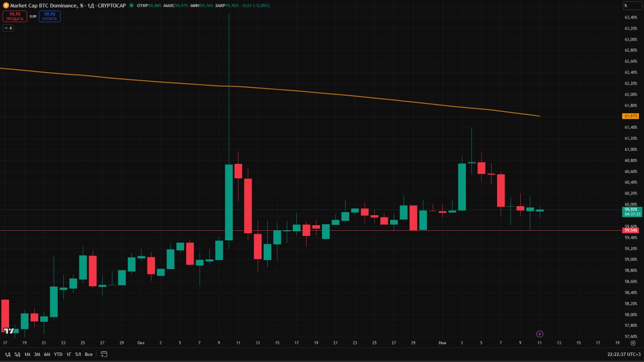644x362 pixels.
Task: Select the 1М time range
Action: (27, 354)
